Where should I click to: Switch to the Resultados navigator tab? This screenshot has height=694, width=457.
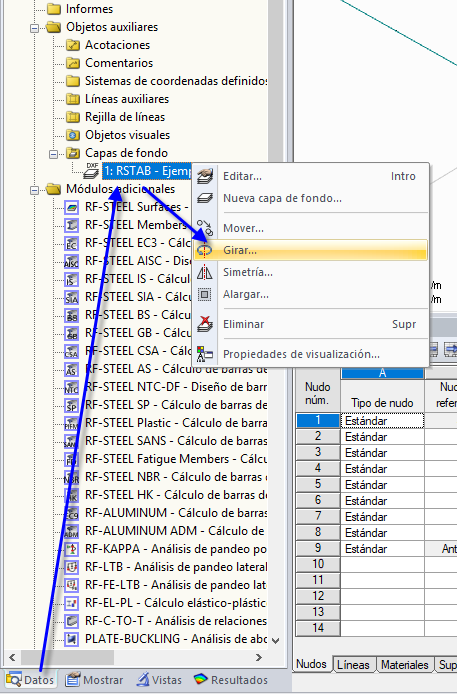tap(231, 680)
